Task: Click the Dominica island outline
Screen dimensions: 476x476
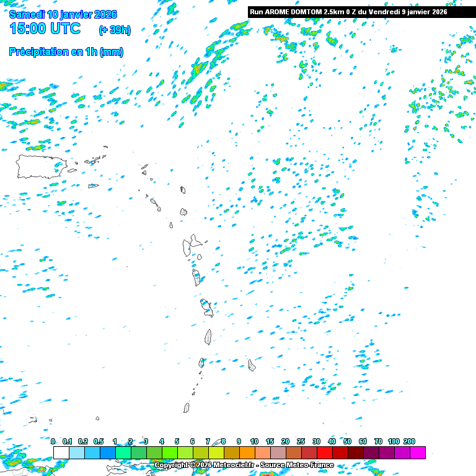Action: pyautogui.click(x=196, y=276)
